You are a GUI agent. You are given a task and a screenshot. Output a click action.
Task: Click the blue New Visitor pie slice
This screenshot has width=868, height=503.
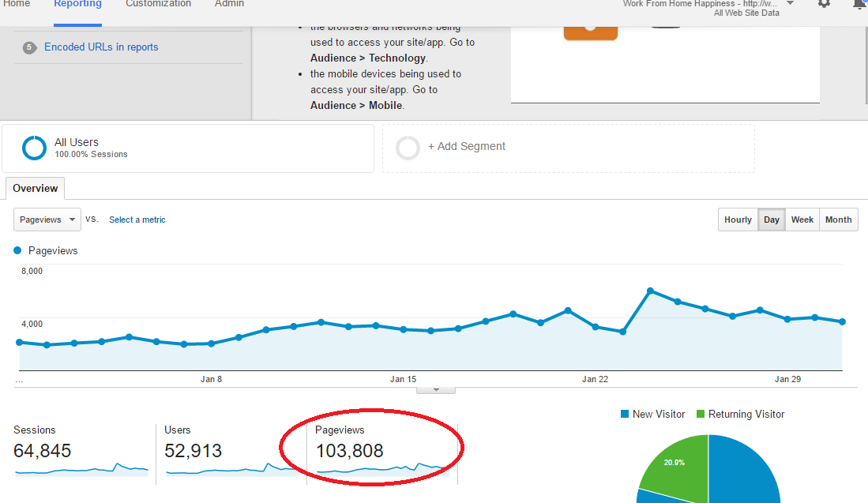(x=745, y=473)
